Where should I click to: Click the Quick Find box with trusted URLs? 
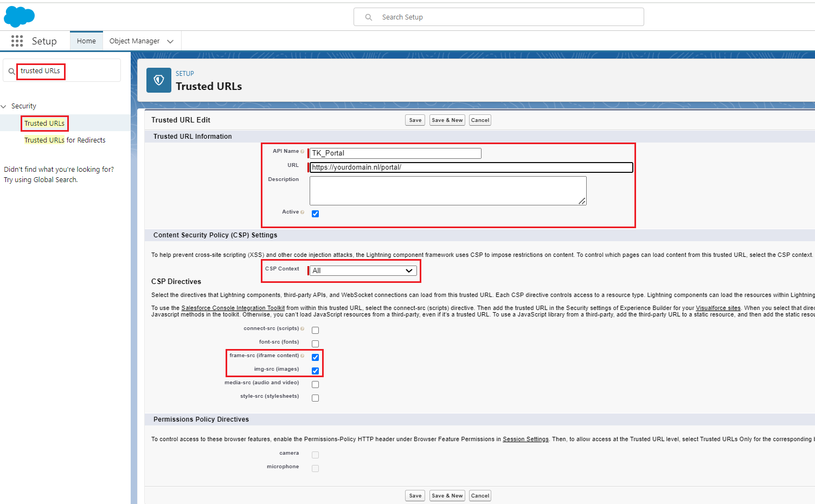click(62, 70)
